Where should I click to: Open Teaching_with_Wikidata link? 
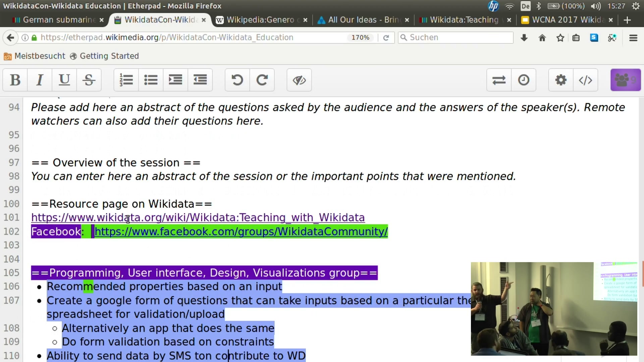pos(198,218)
